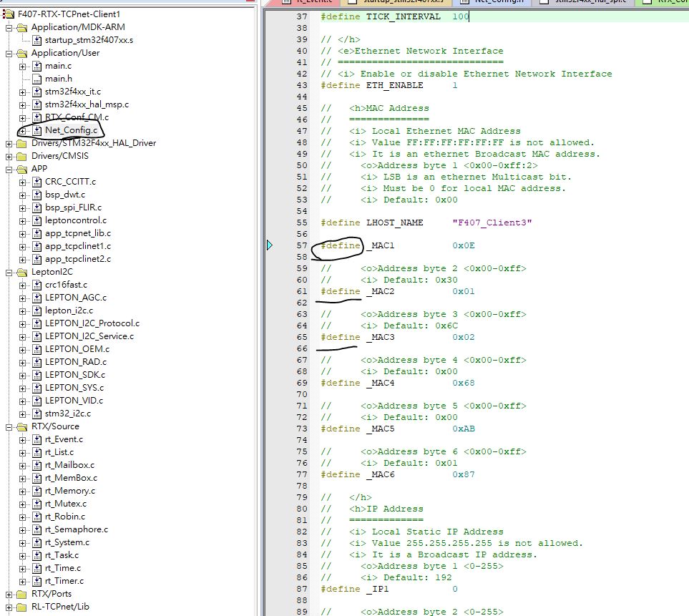Viewport: 689px width, 616px height.
Task: Collapse the Application/MDK-ARM group
Action: coord(9,28)
